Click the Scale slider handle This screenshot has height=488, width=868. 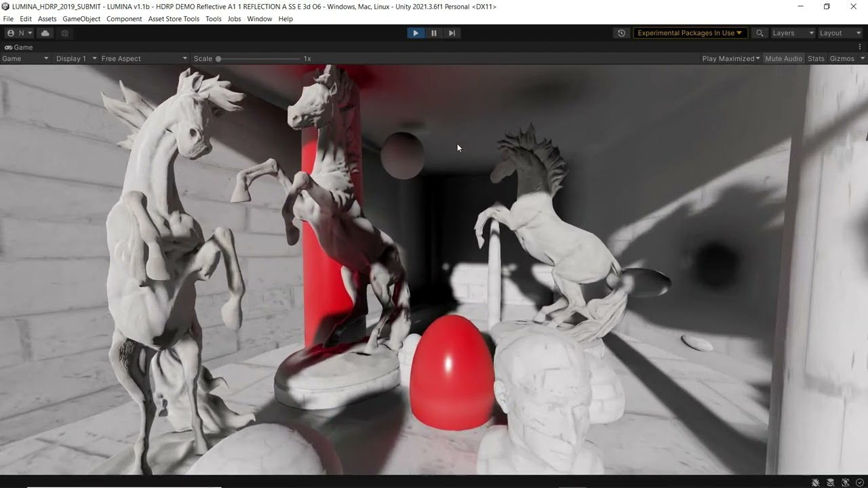[x=218, y=59]
